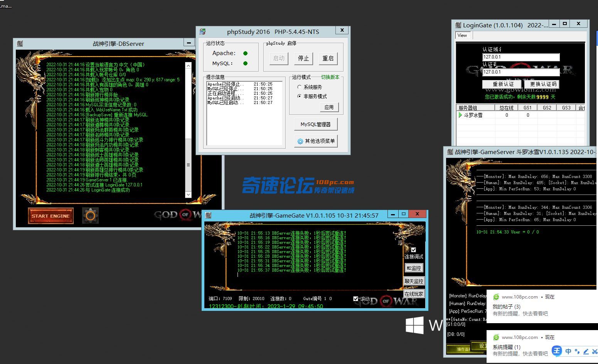Click the '端口: 7109' status text
The width and height of the screenshot is (598, 364).
[220, 299]
